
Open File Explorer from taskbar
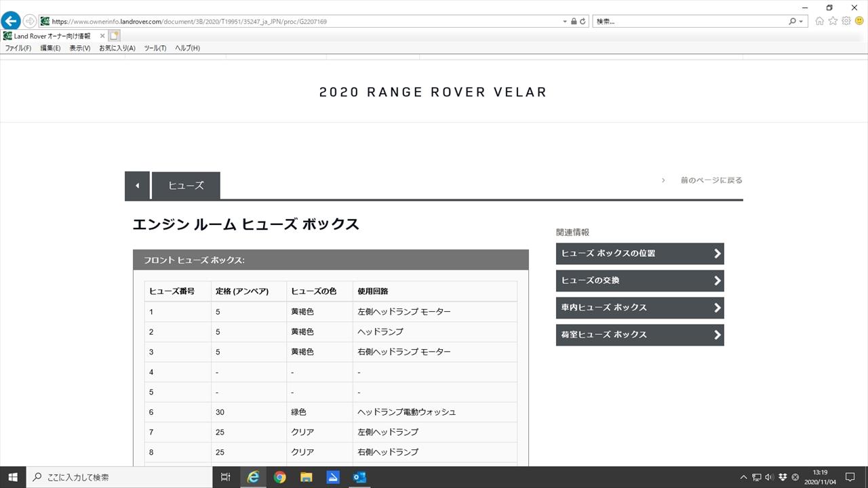click(x=306, y=477)
